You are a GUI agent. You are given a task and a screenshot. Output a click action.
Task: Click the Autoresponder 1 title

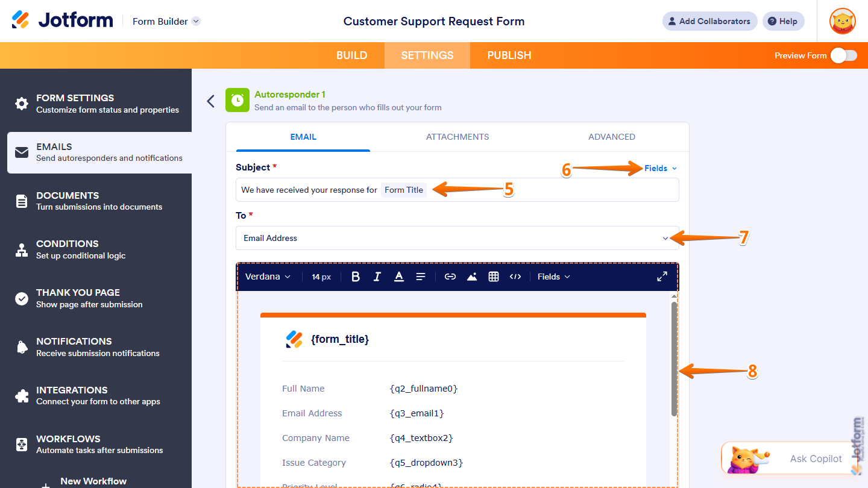[290, 95]
